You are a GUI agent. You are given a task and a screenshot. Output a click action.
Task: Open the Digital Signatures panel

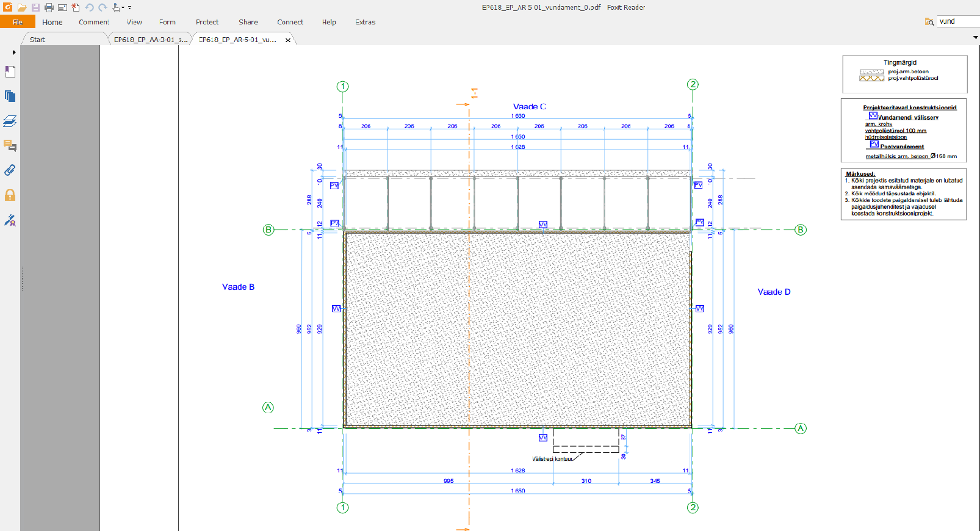pyautogui.click(x=10, y=220)
